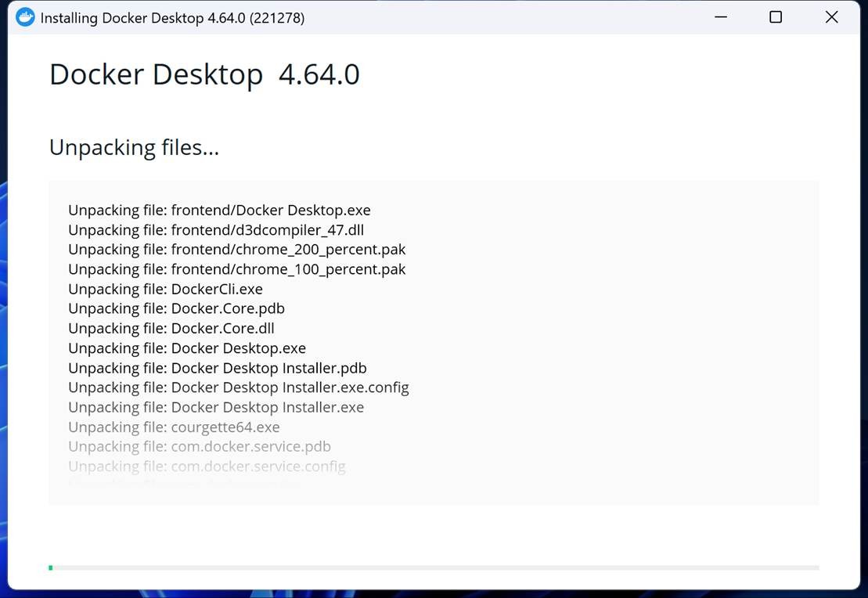Select the 'Docker.Core.pdb' log line
Viewport: 868px width, 598px height.
point(177,308)
